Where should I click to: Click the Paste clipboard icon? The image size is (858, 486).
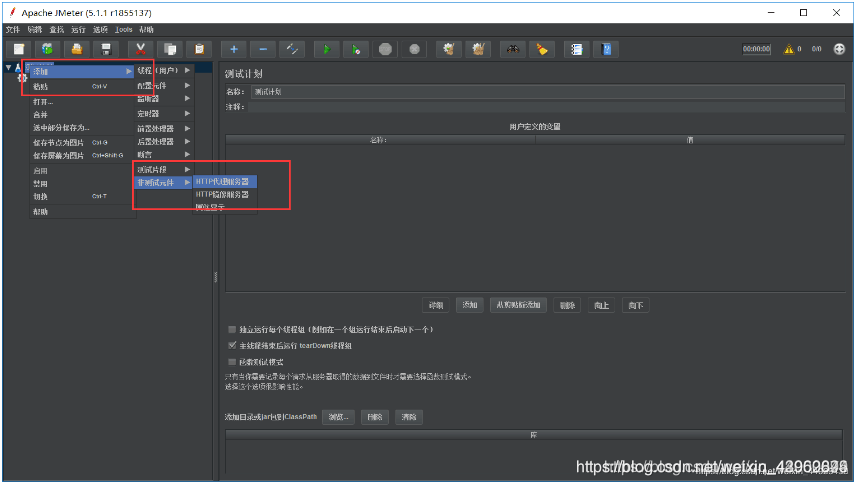click(200, 49)
